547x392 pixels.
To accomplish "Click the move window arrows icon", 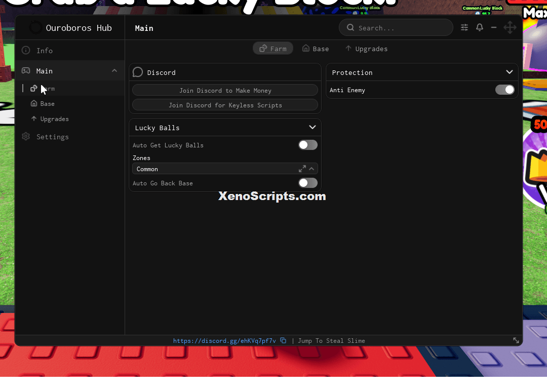I will coord(510,27).
